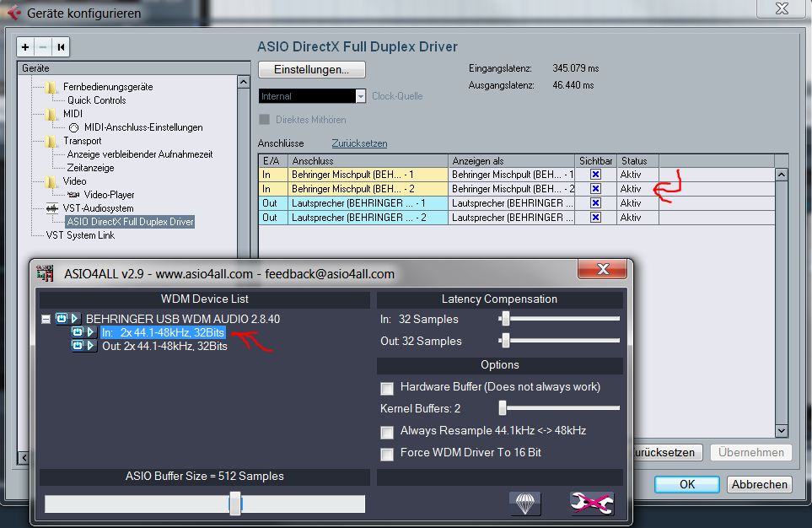Click the MIDI-Anschluss-Einstellungen port icon

click(x=73, y=127)
